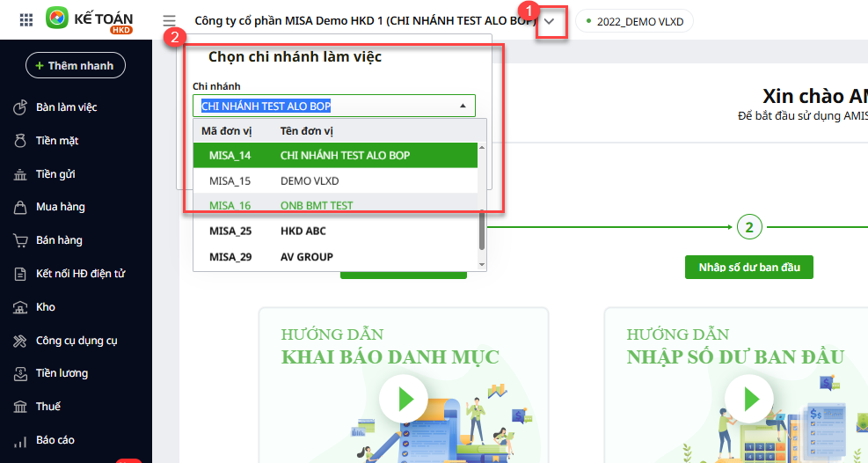Click the Thêm nhanh button

76,66
